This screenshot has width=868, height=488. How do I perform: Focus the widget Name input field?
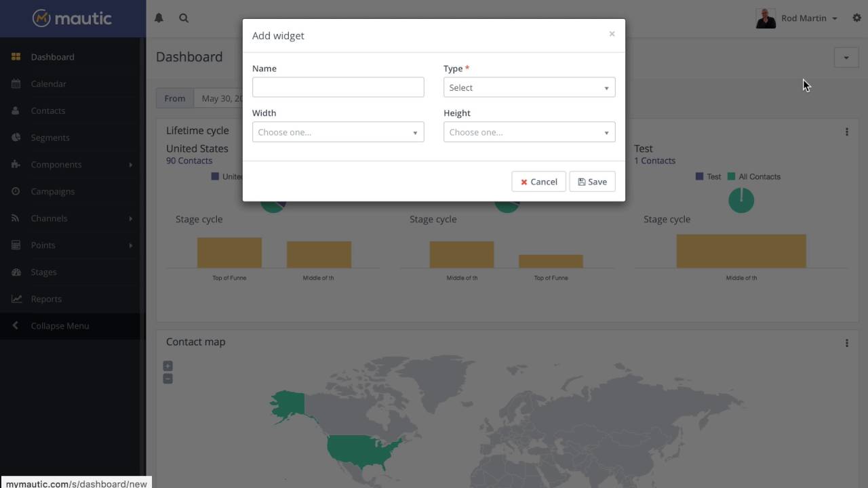click(x=338, y=87)
